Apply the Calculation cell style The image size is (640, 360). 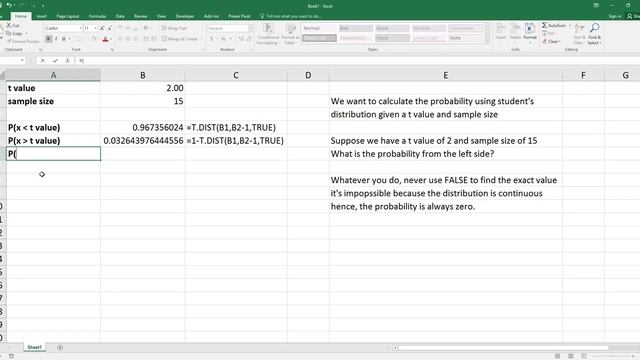pyautogui.click(x=465, y=28)
